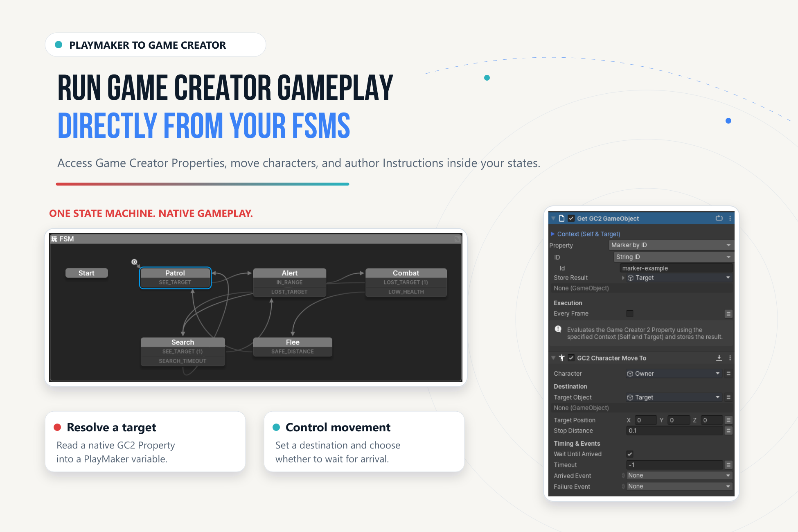Click the document icon beside Get GC2 GameObject
Screen dimensions: 798x532
coord(561,219)
